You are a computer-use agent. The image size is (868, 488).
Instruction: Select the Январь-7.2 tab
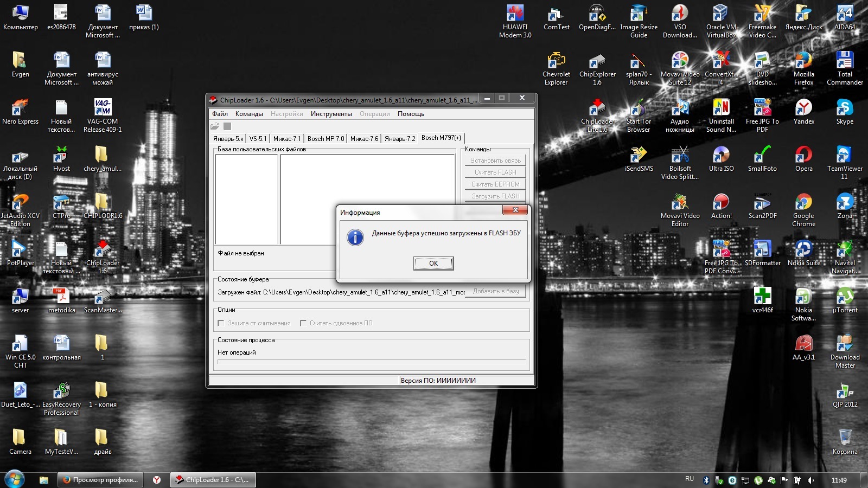400,139
